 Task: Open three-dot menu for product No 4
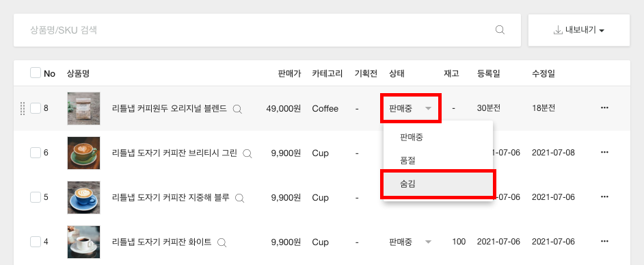point(604,241)
